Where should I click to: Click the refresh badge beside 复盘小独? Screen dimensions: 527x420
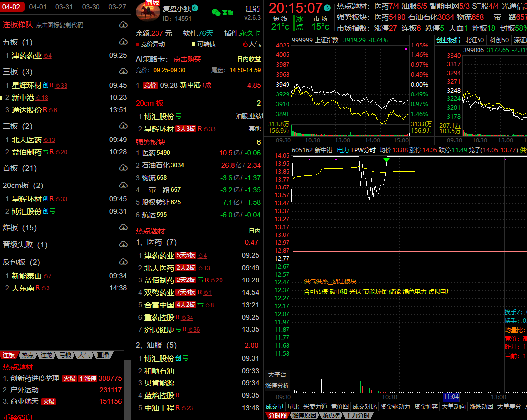coord(195,8)
